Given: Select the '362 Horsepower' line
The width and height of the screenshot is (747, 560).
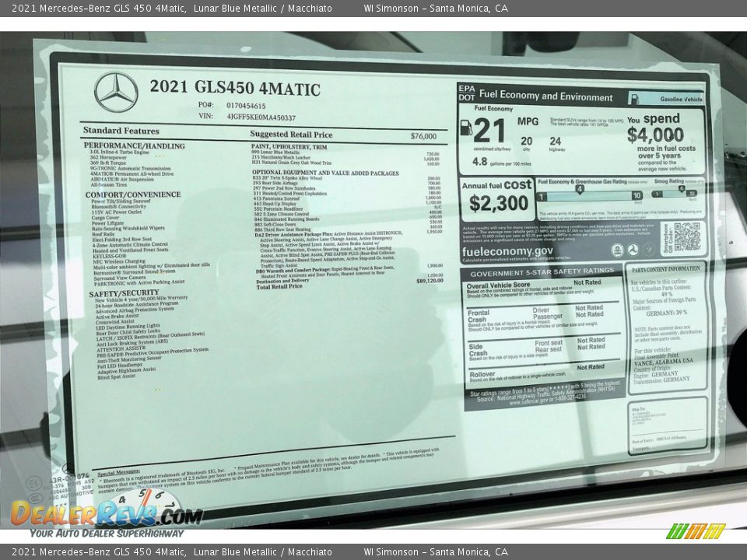Looking at the screenshot, I should [x=108, y=158].
